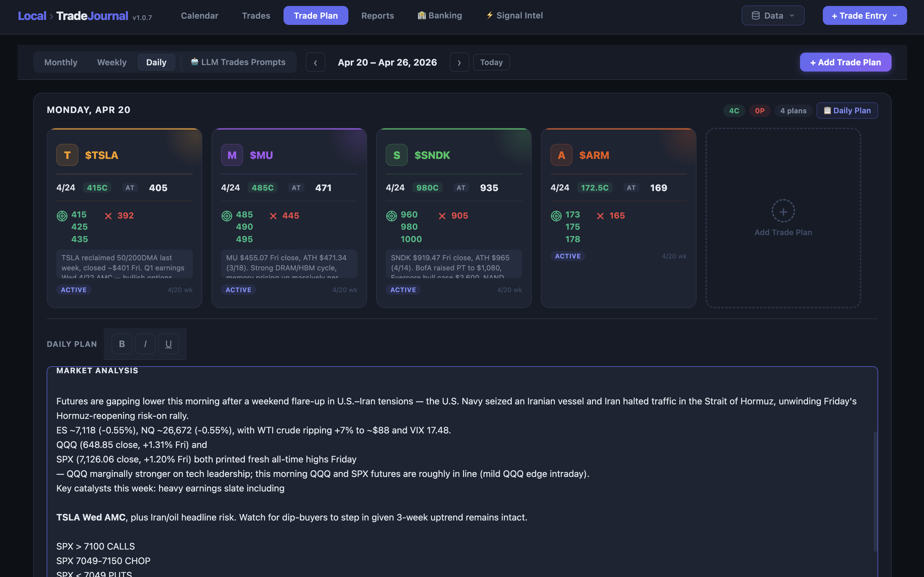Click the $MU ticker avatar icon

pos(231,154)
